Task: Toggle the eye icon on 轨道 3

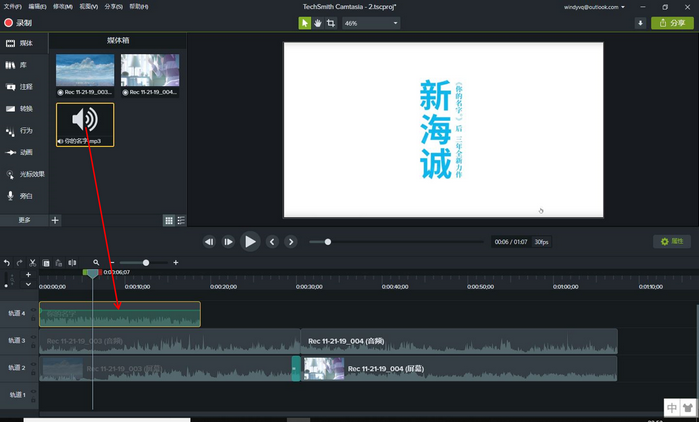Action: coord(33,337)
